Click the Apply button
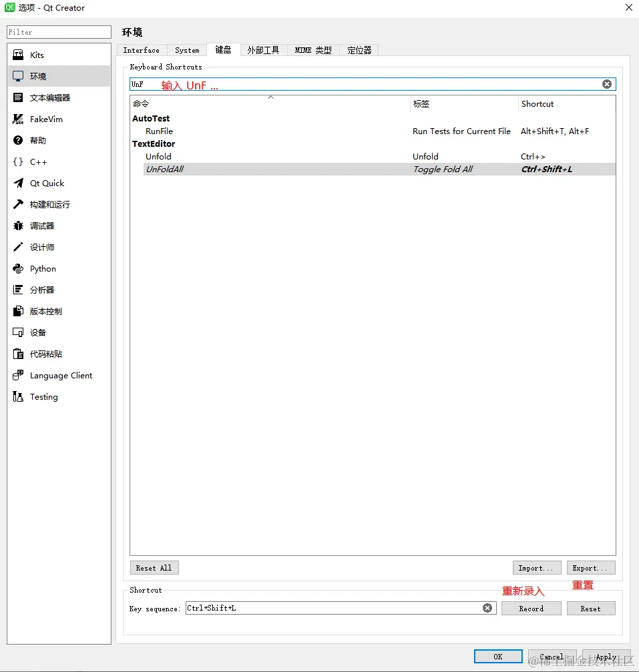 606,657
